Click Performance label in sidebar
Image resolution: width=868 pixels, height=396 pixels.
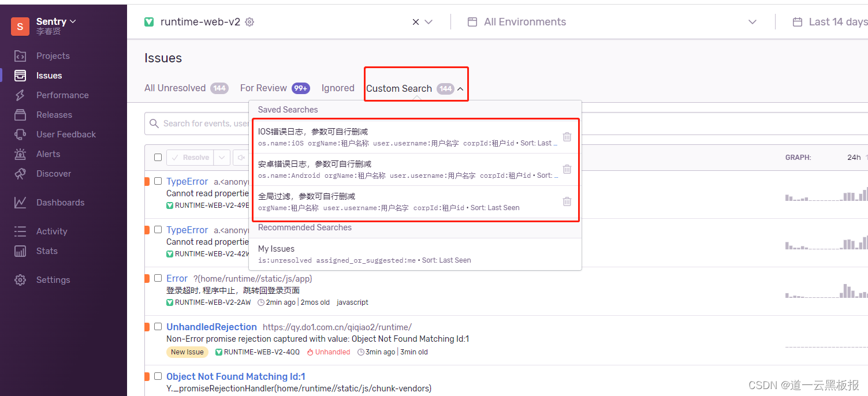(x=62, y=95)
